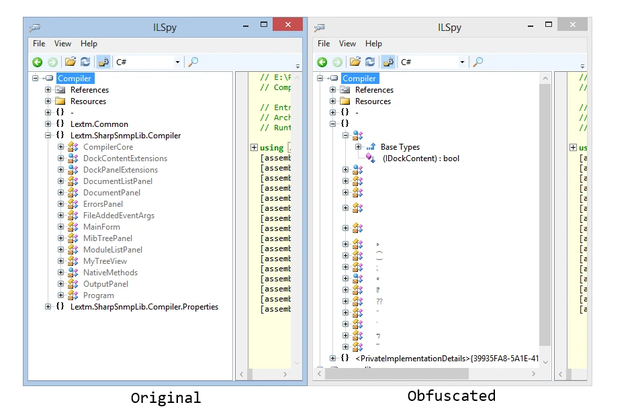640x415 pixels.
Task: Open File menu in Obfuscated ILSpy window
Action: point(324,44)
